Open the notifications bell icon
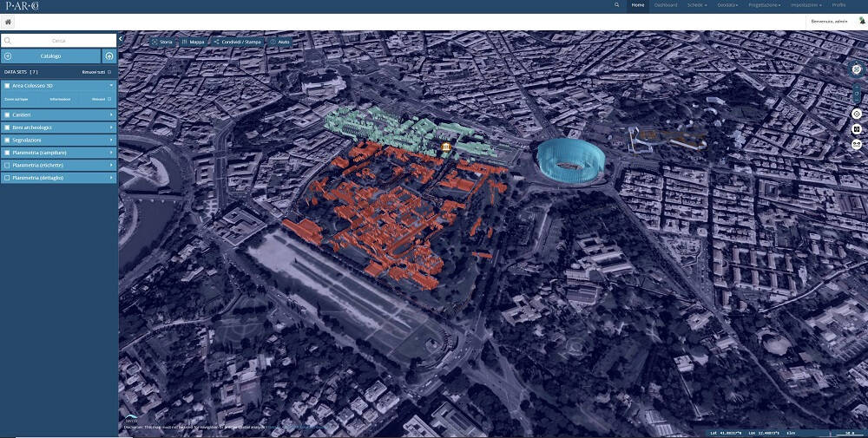This screenshot has width=868, height=438. pos(862,21)
